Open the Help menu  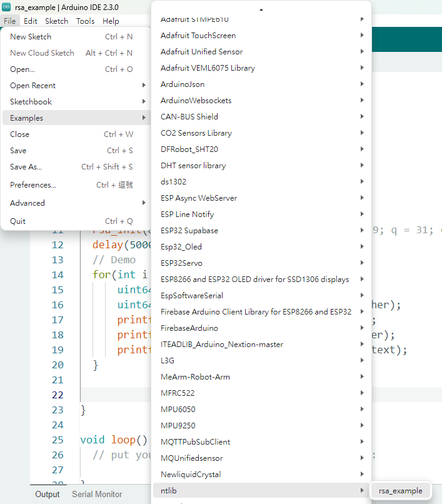point(111,21)
